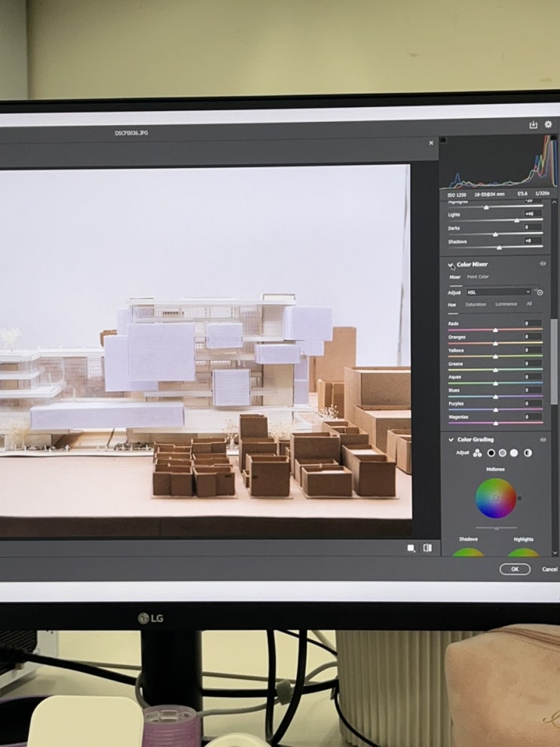Screen dimensions: 560x747
Task: Select the Highlights white circle icon
Action: [514, 452]
